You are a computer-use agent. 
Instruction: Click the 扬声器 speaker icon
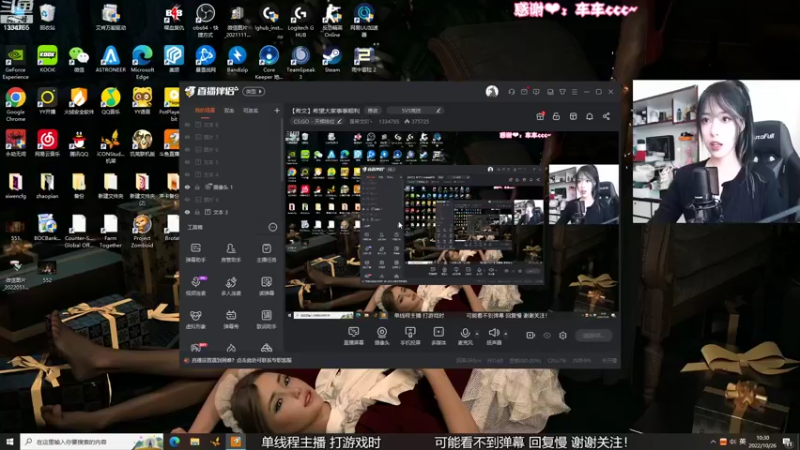(493, 333)
